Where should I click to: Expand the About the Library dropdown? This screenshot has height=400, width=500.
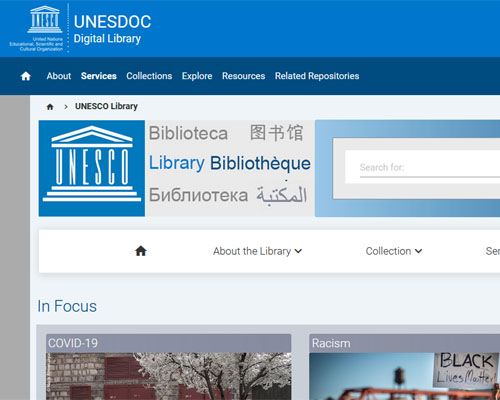(x=257, y=251)
